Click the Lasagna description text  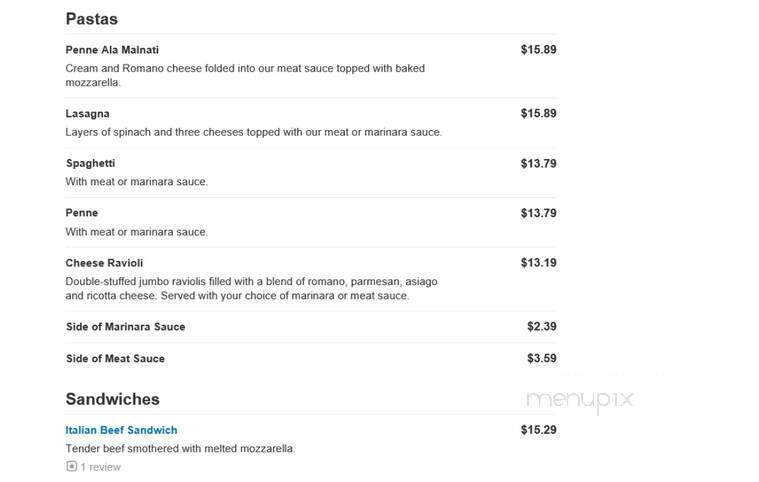(x=254, y=132)
